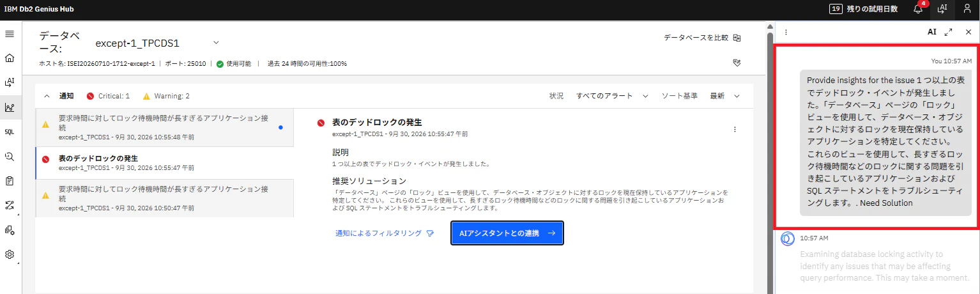Click the AI response text about locking activity
The image size is (980, 294).
point(884,266)
